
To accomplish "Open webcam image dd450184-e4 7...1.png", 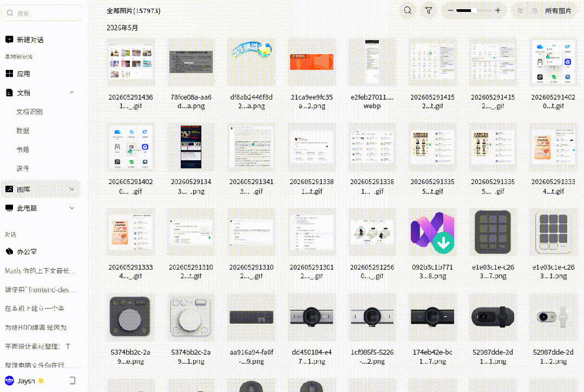I will click(x=312, y=317).
